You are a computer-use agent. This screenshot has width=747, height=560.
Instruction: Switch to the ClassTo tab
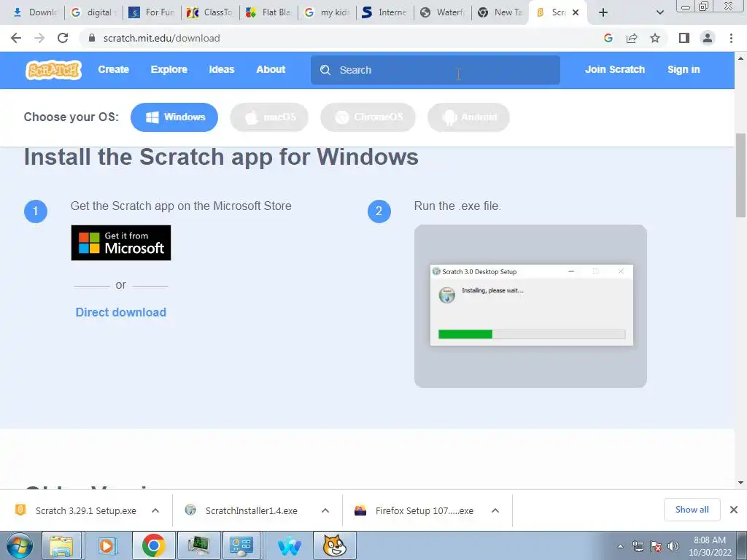click(210, 12)
